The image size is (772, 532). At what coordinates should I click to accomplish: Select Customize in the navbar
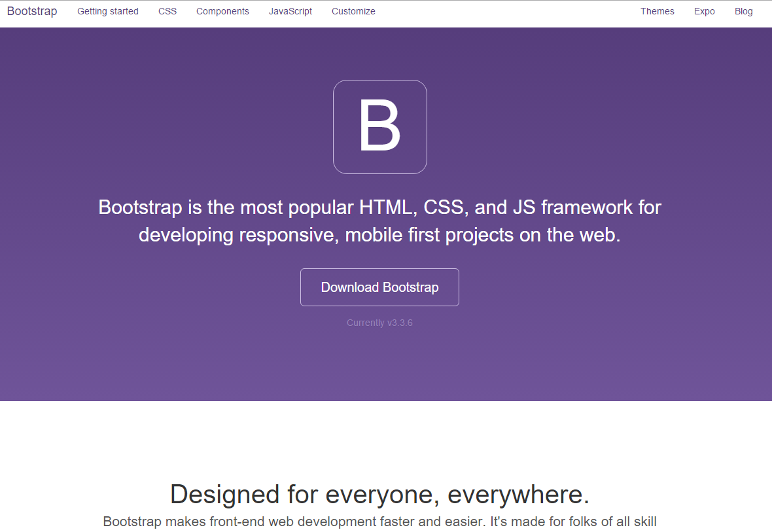click(x=353, y=11)
